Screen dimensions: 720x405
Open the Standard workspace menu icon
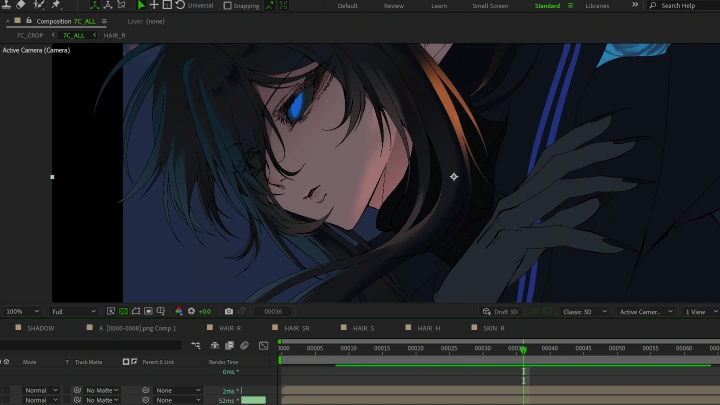(570, 6)
